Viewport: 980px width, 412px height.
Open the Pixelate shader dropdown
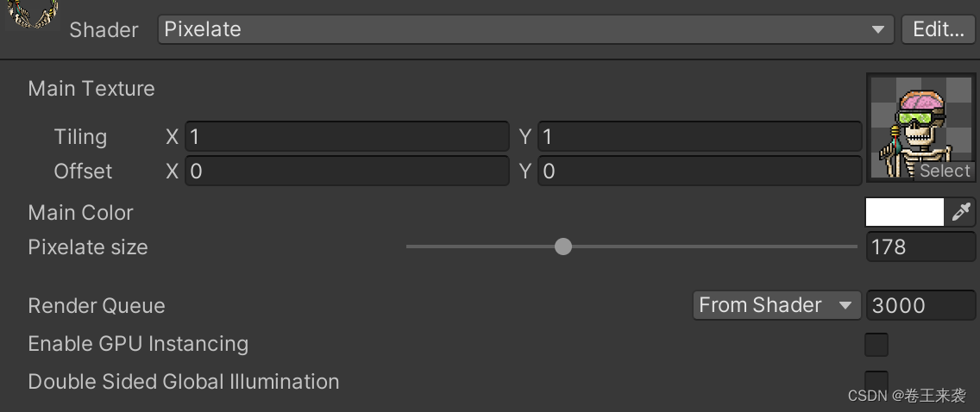coord(525,29)
